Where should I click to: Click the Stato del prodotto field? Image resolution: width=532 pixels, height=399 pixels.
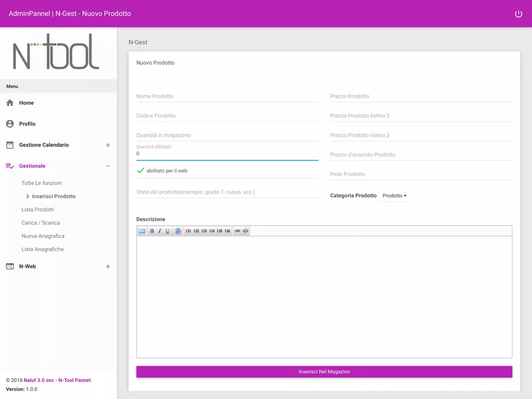227,192
